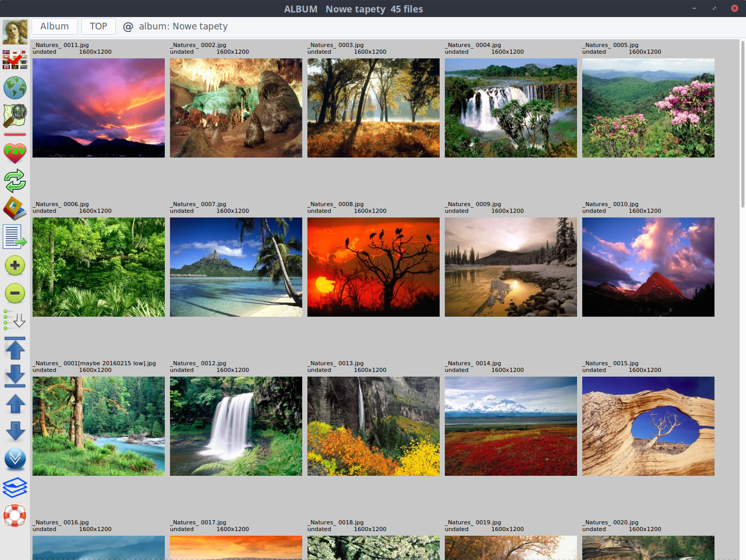Click filename '_Natures_ 0001[maybe 20160215 low].jpg'
The image size is (746, 560).
(x=95, y=363)
